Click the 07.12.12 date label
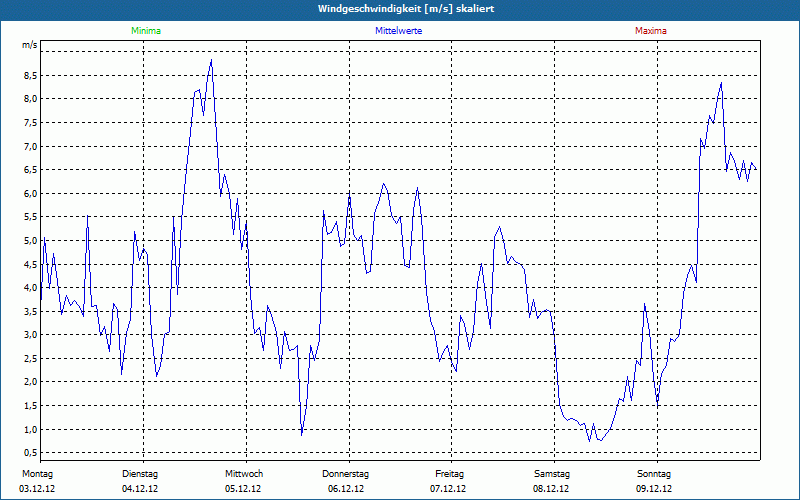Viewport: 800px width, 500px height. [448, 489]
